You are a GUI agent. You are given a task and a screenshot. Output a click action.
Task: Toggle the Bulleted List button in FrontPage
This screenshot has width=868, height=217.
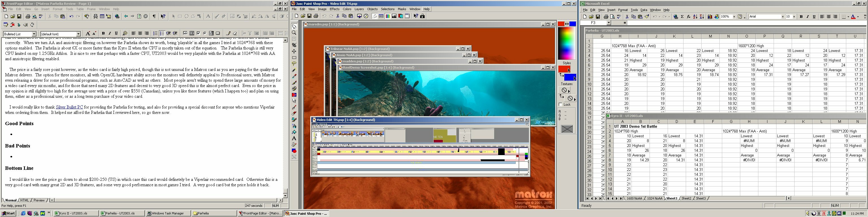(x=162, y=33)
